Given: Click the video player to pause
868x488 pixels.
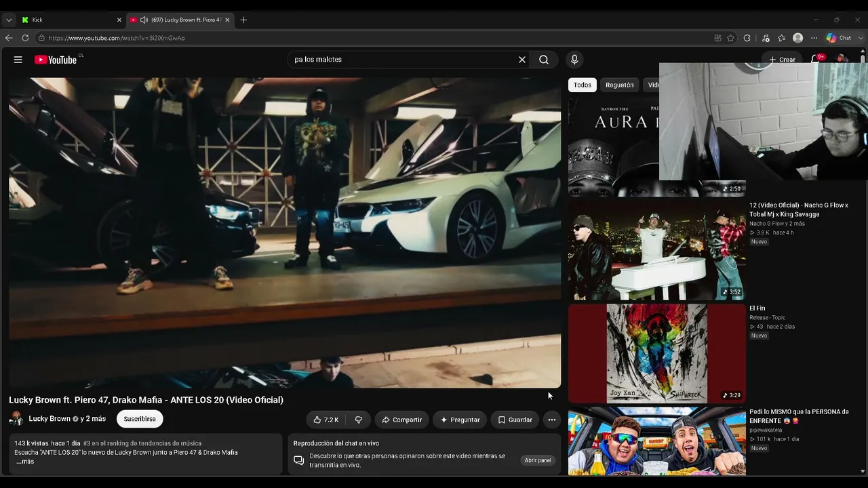Looking at the screenshot, I should tap(285, 232).
